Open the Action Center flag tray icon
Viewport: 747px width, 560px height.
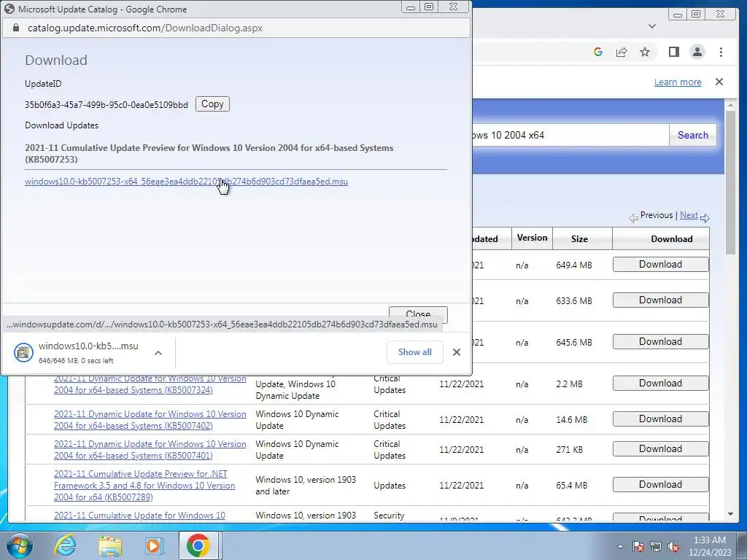point(638,546)
